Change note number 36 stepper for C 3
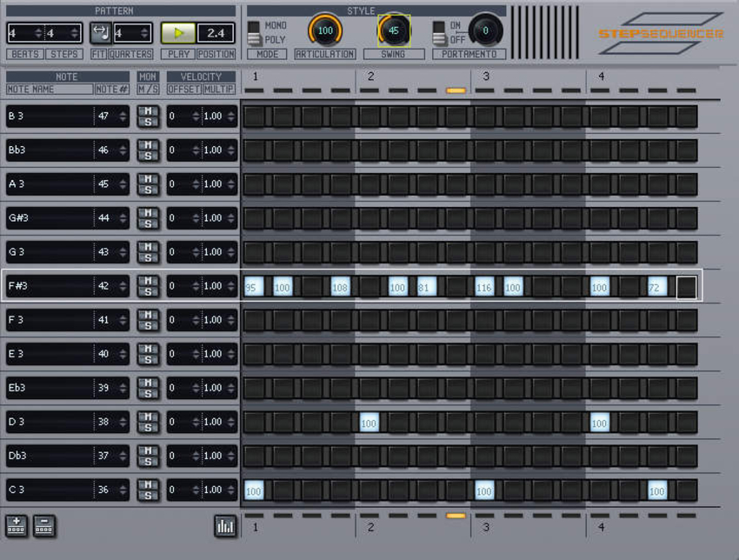 [123, 490]
